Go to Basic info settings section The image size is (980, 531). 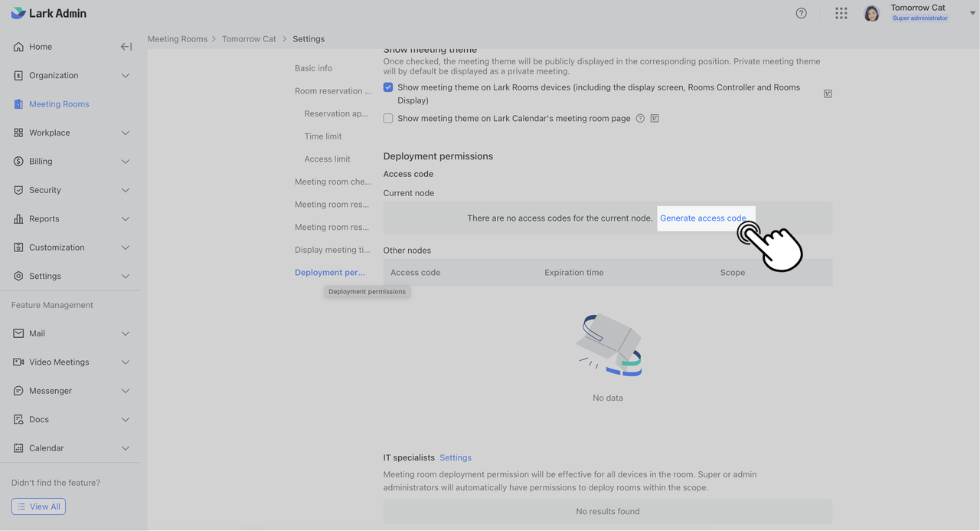(313, 68)
